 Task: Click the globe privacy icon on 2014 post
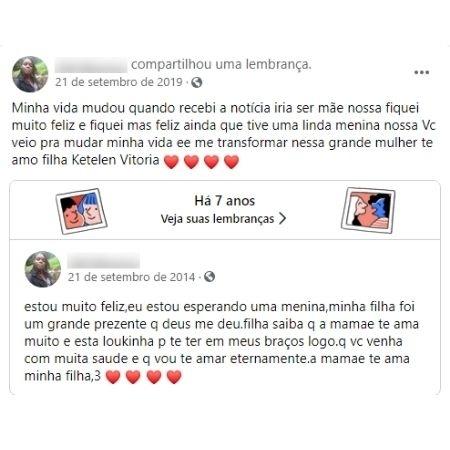point(209,277)
